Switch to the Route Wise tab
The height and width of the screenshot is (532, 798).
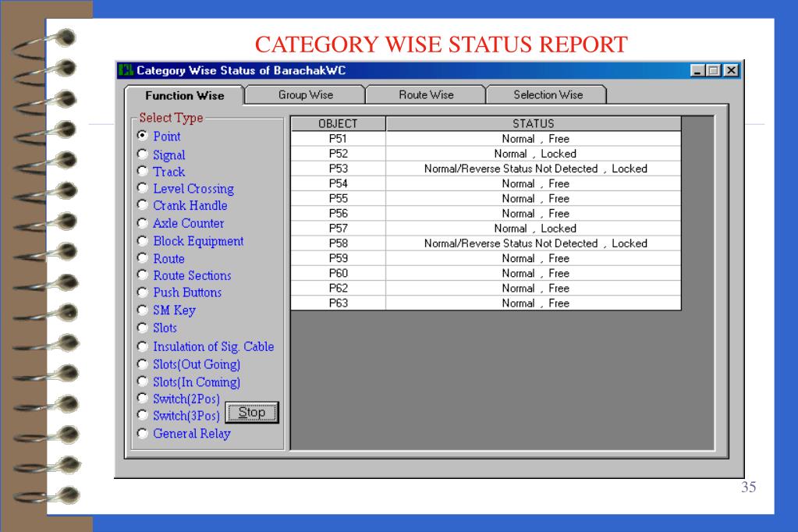pos(426,94)
